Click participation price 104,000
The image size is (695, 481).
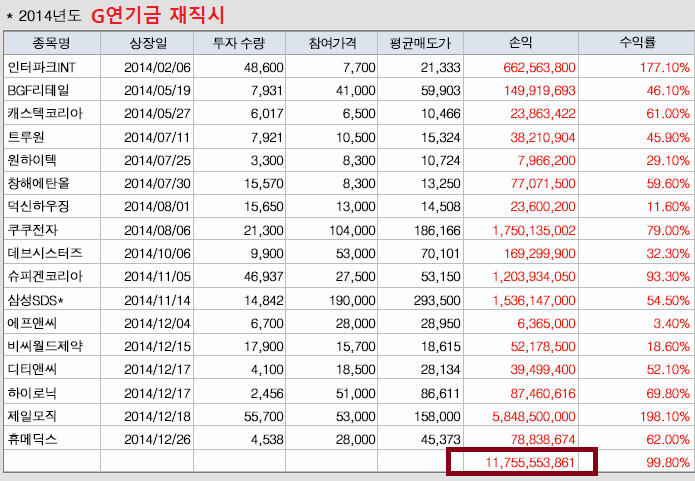tap(352, 230)
